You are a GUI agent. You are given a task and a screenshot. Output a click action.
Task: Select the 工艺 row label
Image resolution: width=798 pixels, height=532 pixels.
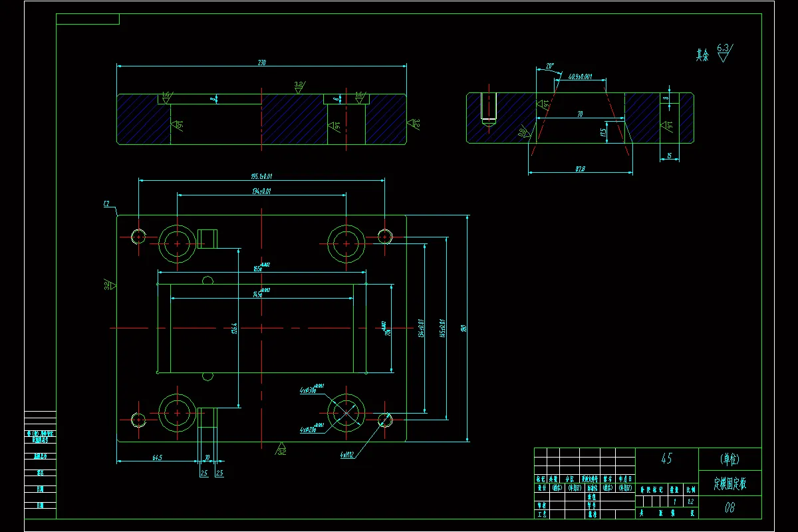tap(541, 514)
